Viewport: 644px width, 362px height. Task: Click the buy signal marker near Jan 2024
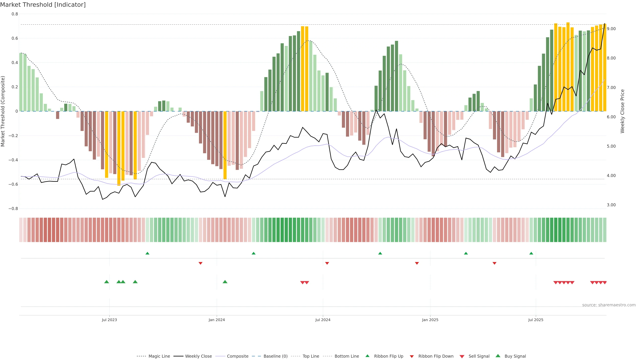click(x=225, y=282)
